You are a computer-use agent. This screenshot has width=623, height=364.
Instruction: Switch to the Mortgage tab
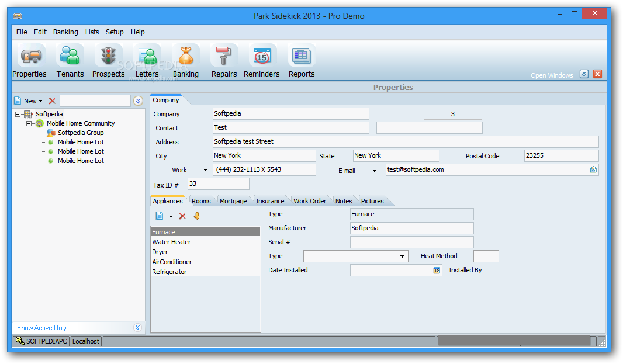click(233, 201)
